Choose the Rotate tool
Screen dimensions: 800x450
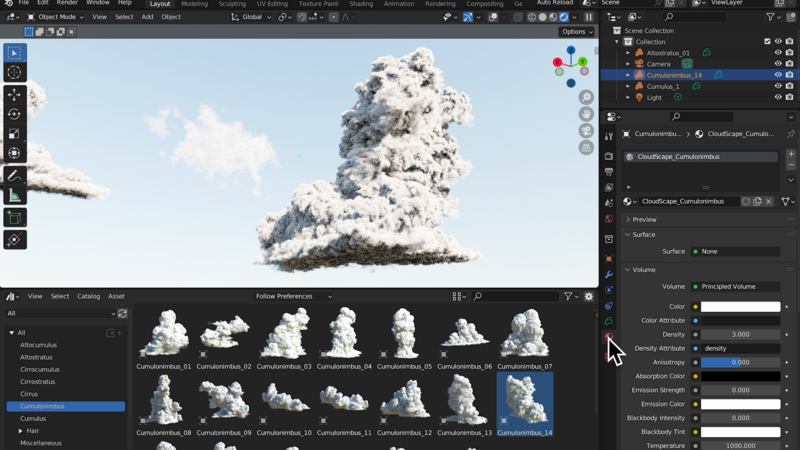[x=14, y=114]
